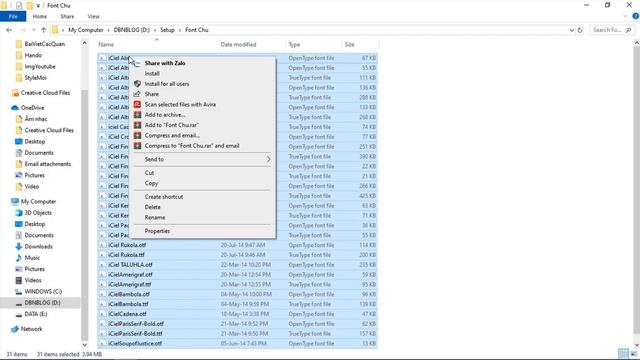640x360 pixels.
Task: Select file iCiel TALUHLA.otf
Action: [130, 264]
